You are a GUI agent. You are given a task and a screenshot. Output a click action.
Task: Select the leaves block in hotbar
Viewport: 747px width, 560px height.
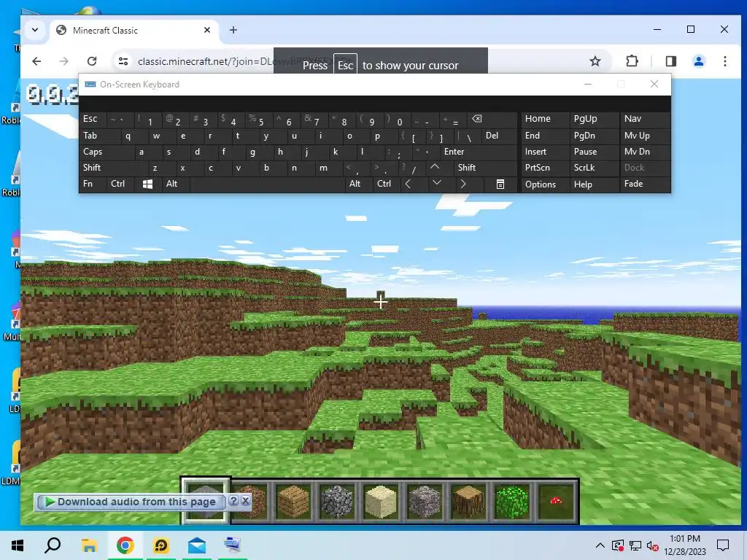pos(512,501)
